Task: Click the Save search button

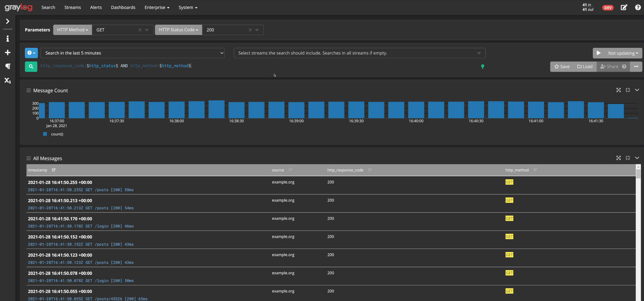Action: pyautogui.click(x=562, y=67)
